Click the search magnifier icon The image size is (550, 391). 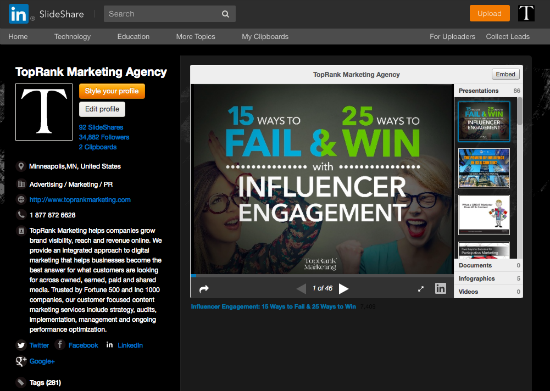pos(225,14)
